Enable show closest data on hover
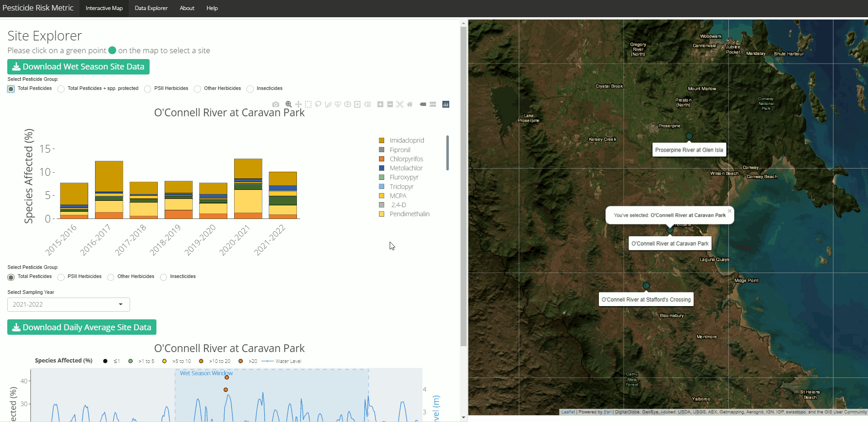The height and width of the screenshot is (422, 868). 423,104
